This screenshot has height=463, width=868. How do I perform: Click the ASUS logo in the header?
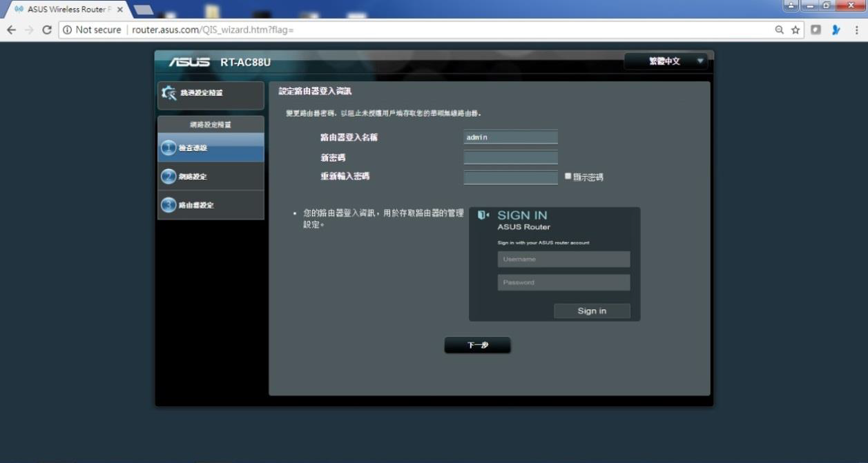click(x=189, y=62)
